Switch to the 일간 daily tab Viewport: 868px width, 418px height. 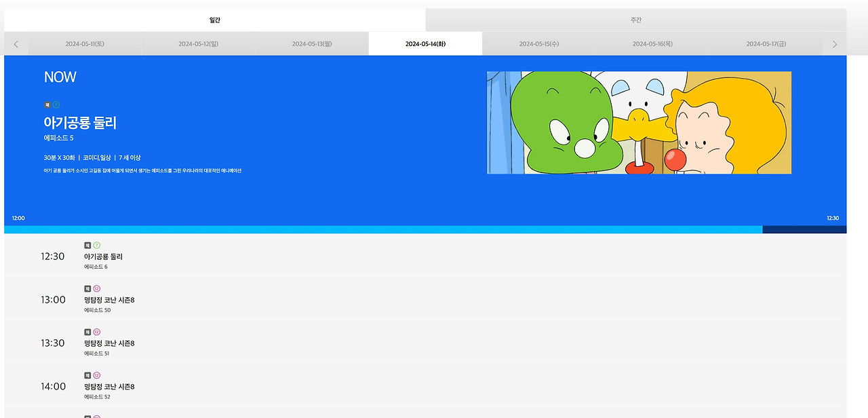[x=215, y=20]
